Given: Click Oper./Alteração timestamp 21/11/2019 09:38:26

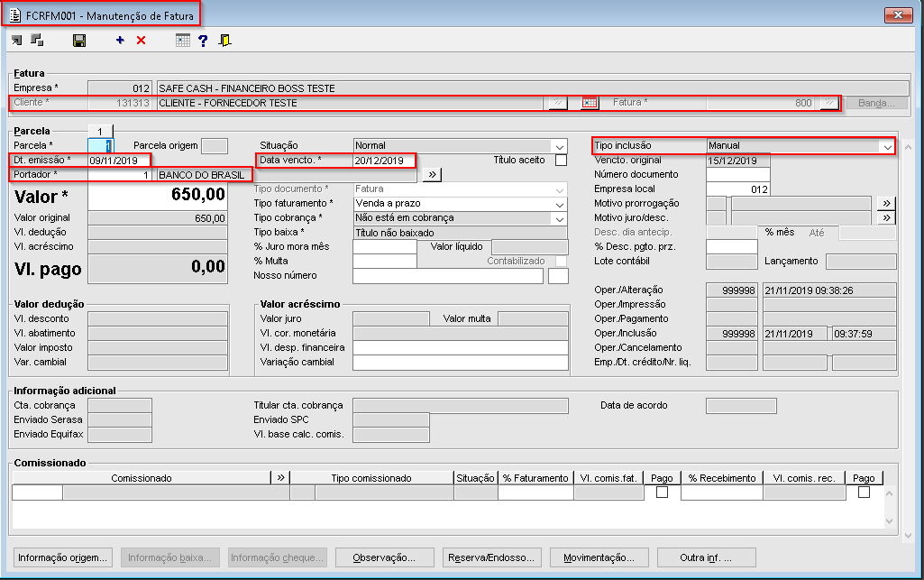Looking at the screenshot, I should click(x=829, y=290).
